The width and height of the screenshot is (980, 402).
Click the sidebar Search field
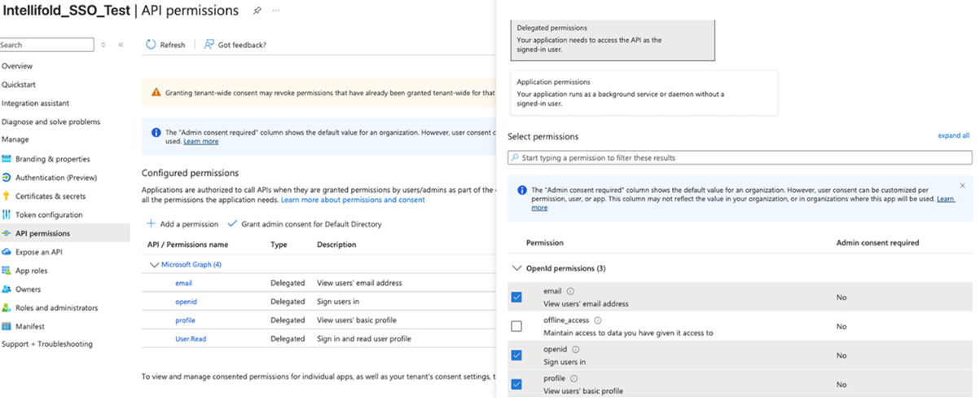(47, 45)
